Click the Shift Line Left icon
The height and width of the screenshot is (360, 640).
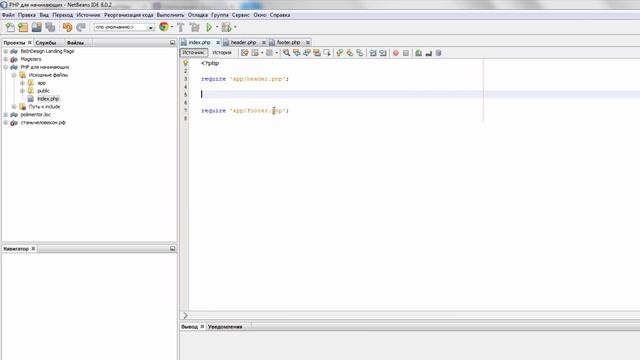373,53
